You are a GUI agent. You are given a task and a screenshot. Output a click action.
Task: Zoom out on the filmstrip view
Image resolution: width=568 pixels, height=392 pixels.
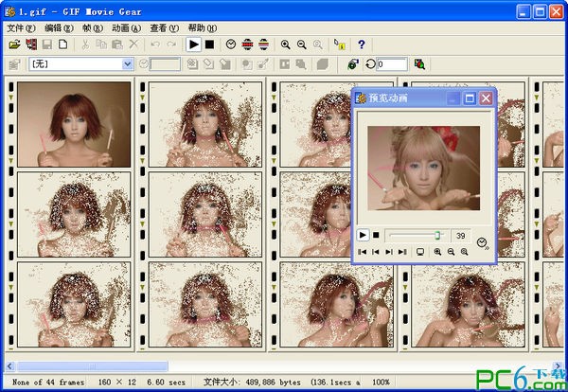pos(301,45)
